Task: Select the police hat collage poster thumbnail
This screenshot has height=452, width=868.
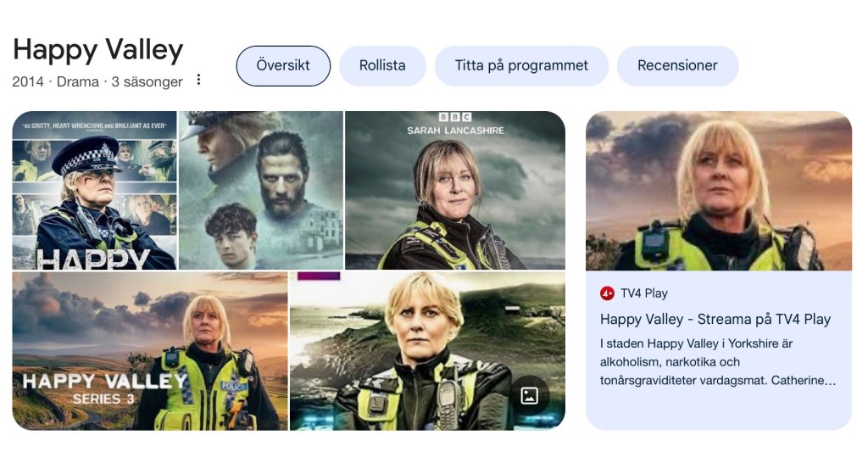Action: click(95, 190)
